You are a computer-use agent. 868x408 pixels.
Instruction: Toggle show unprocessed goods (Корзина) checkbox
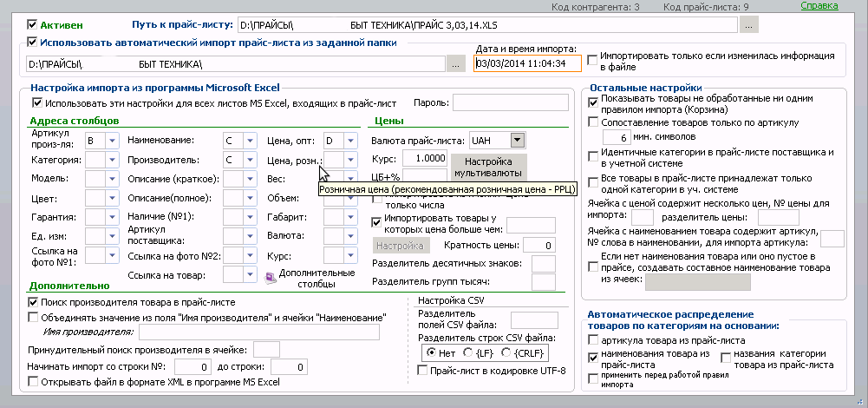(x=593, y=103)
